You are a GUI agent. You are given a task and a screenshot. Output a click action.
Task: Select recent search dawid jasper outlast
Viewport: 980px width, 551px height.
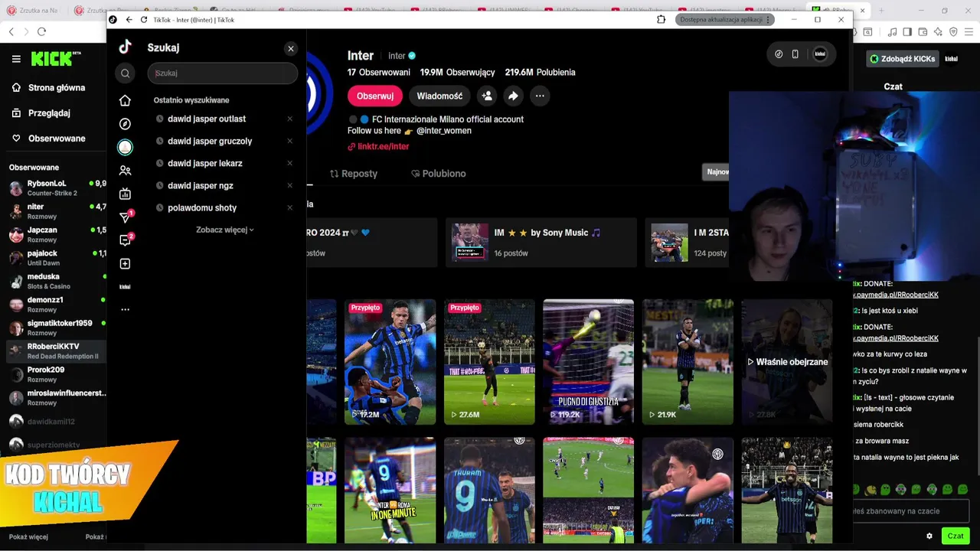(207, 119)
